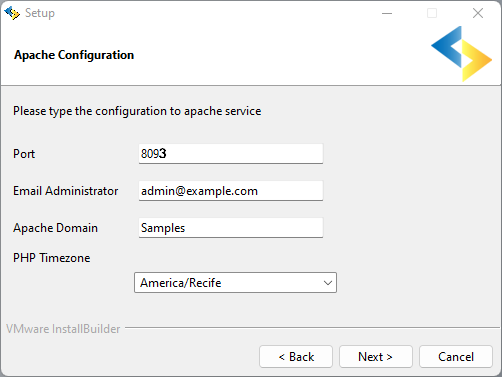Click the 'Email Administrator' label

pos(66,191)
